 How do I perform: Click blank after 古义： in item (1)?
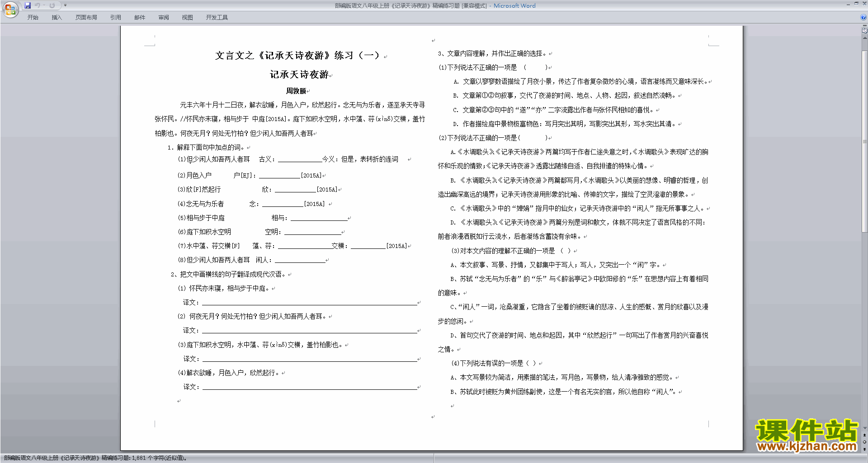[x=300, y=159]
